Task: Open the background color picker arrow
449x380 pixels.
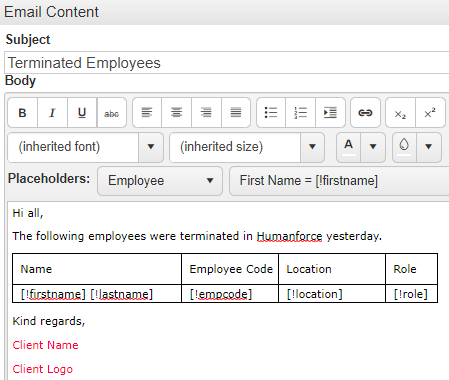Action: (x=429, y=147)
